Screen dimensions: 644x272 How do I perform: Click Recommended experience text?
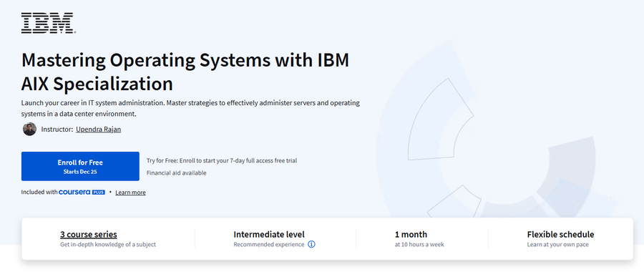269,245
